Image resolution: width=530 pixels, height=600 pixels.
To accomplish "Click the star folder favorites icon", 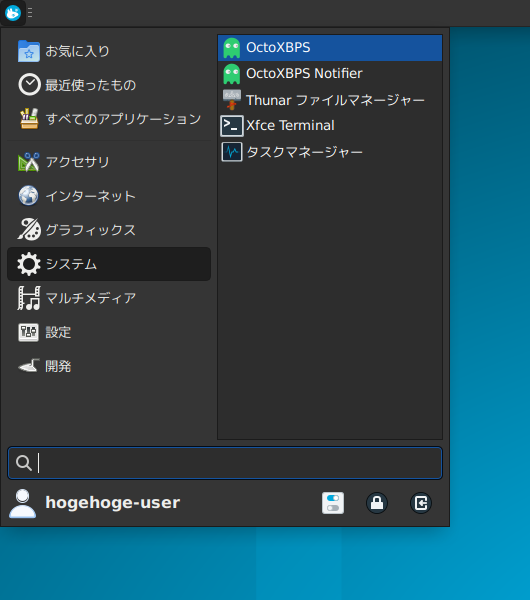I will click(29, 51).
